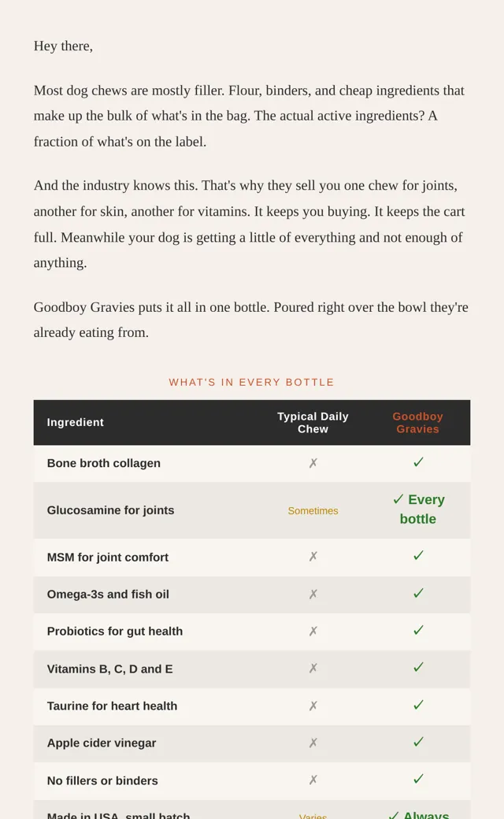Image resolution: width=504 pixels, height=819 pixels.
Task: Click the green checkmark for No fillers row
Action: tap(418, 780)
